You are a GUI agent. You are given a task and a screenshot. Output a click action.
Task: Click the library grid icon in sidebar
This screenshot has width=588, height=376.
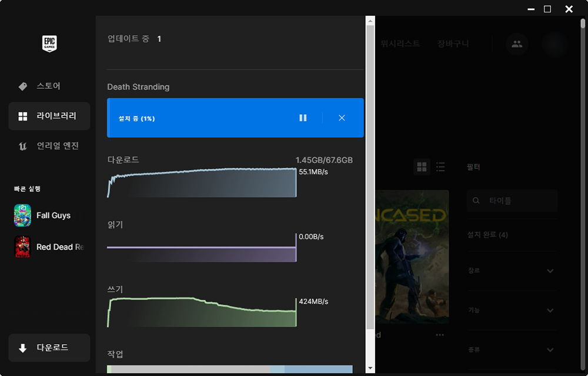tap(23, 117)
